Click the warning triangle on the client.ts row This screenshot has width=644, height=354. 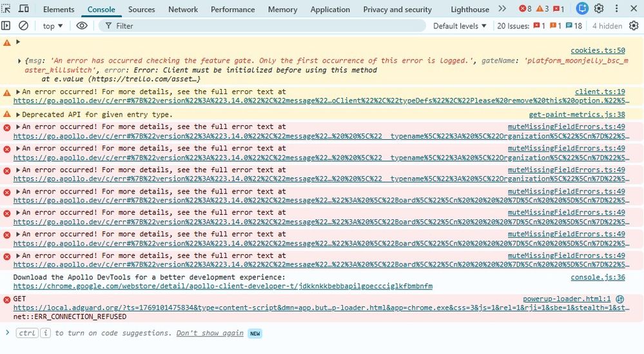pos(6,93)
